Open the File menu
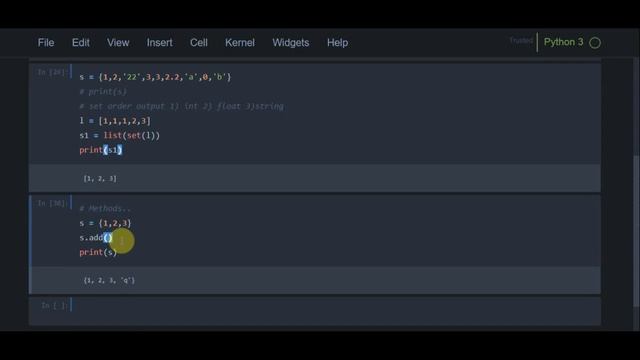The image size is (640, 360). point(46,42)
